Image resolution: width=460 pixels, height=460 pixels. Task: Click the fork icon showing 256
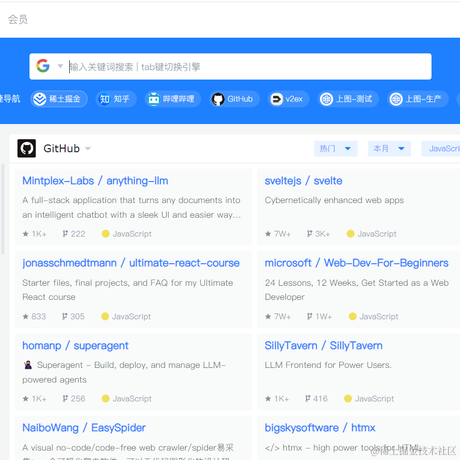(x=65, y=398)
